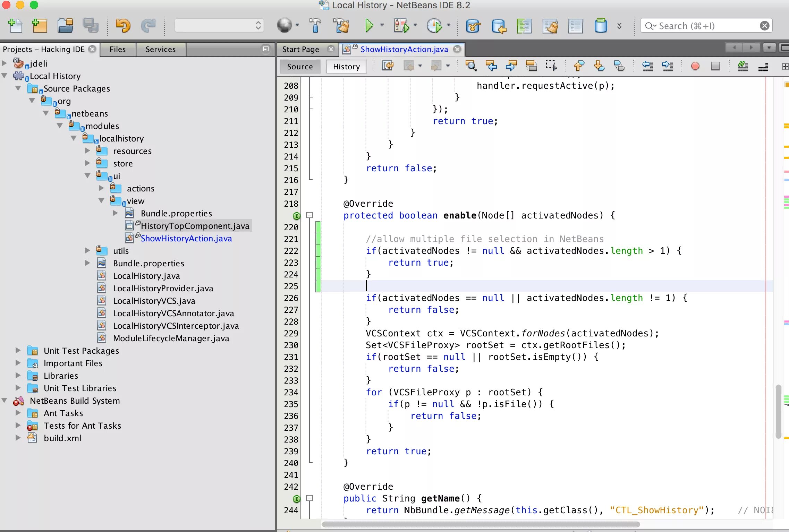
Task: Collapse the enable method fold marker
Action: [x=309, y=215]
